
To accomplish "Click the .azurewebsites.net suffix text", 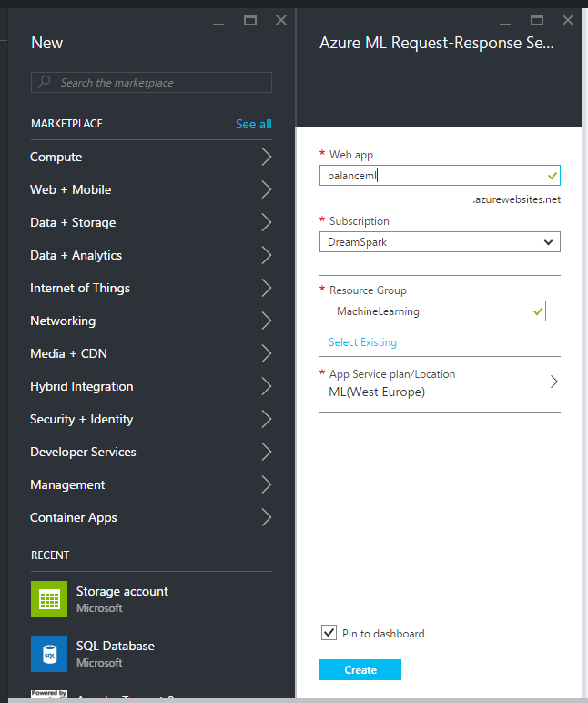I will [516, 199].
